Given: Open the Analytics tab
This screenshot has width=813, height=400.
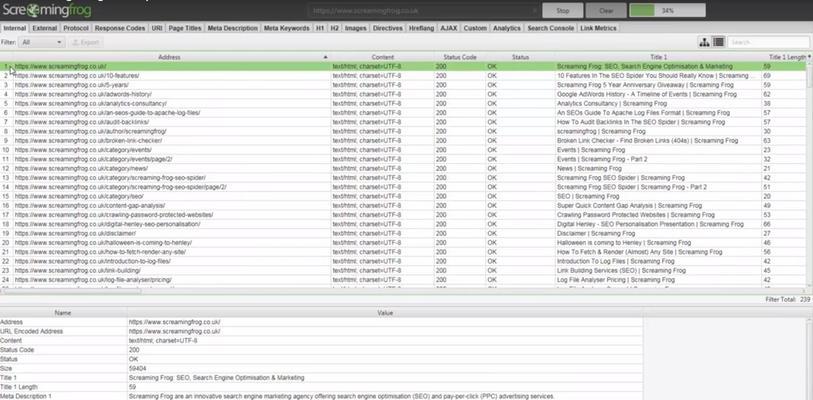Looking at the screenshot, I should [507, 29].
